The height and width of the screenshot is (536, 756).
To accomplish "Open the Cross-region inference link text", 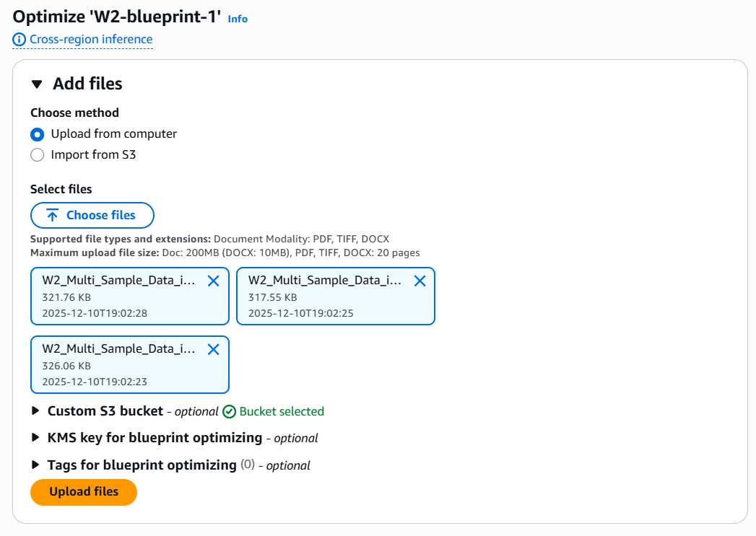I will click(x=91, y=40).
